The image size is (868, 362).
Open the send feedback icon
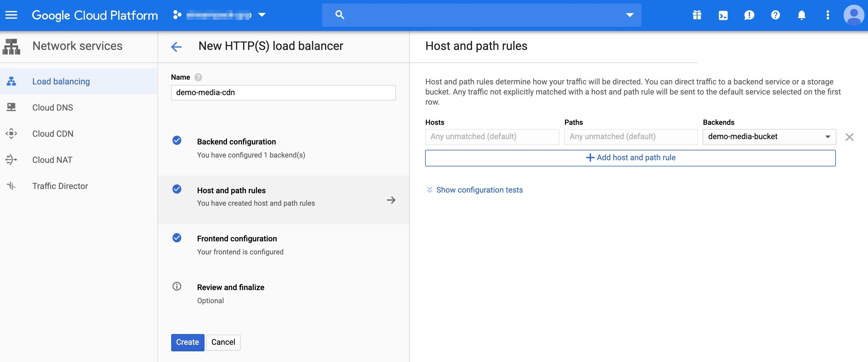749,15
